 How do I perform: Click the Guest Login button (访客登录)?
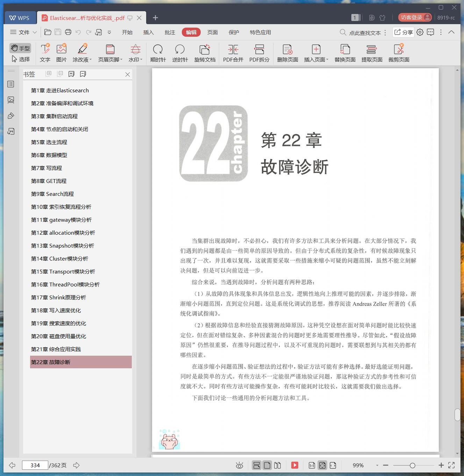(x=415, y=17)
